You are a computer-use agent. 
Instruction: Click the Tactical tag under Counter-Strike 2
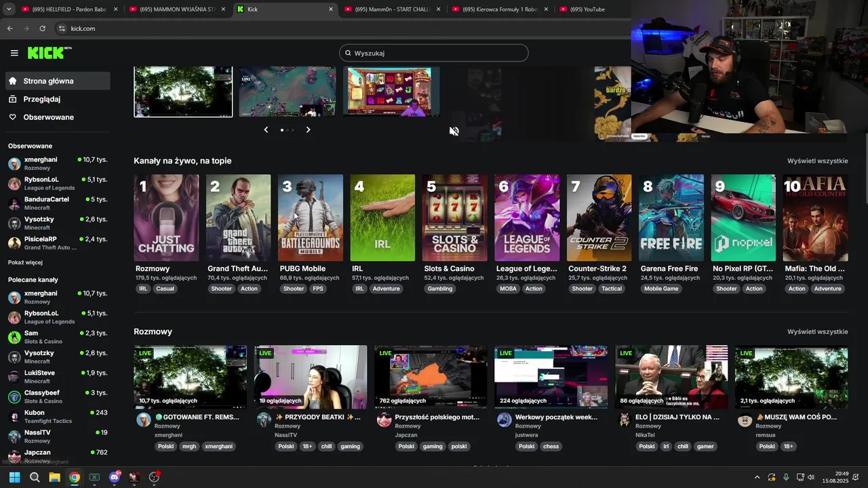pyautogui.click(x=612, y=289)
